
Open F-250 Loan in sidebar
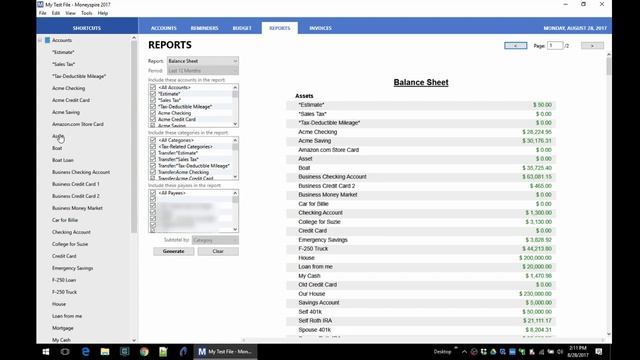[x=64, y=280]
